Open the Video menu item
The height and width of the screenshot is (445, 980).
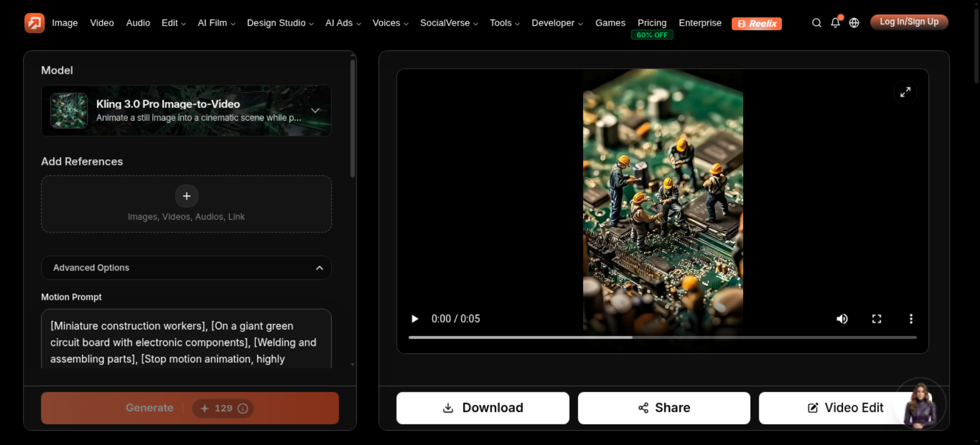point(102,23)
